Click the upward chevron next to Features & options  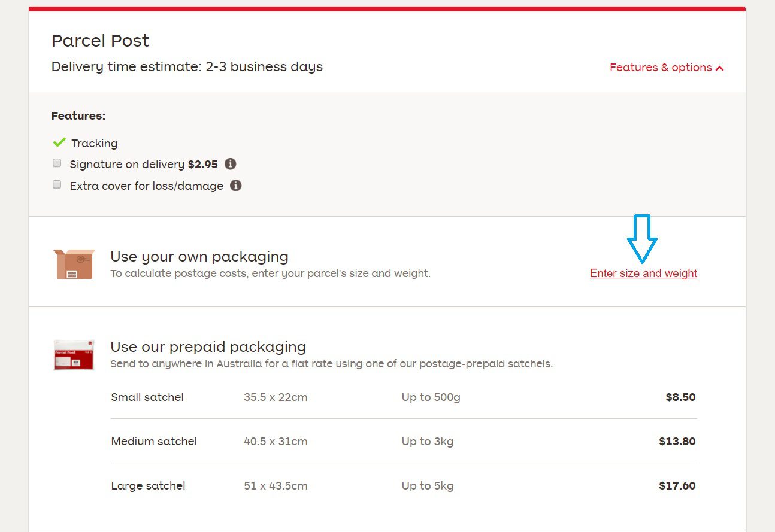(719, 68)
